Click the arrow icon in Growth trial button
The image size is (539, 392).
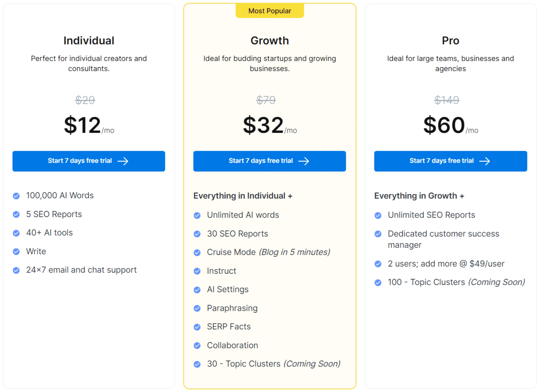click(304, 161)
